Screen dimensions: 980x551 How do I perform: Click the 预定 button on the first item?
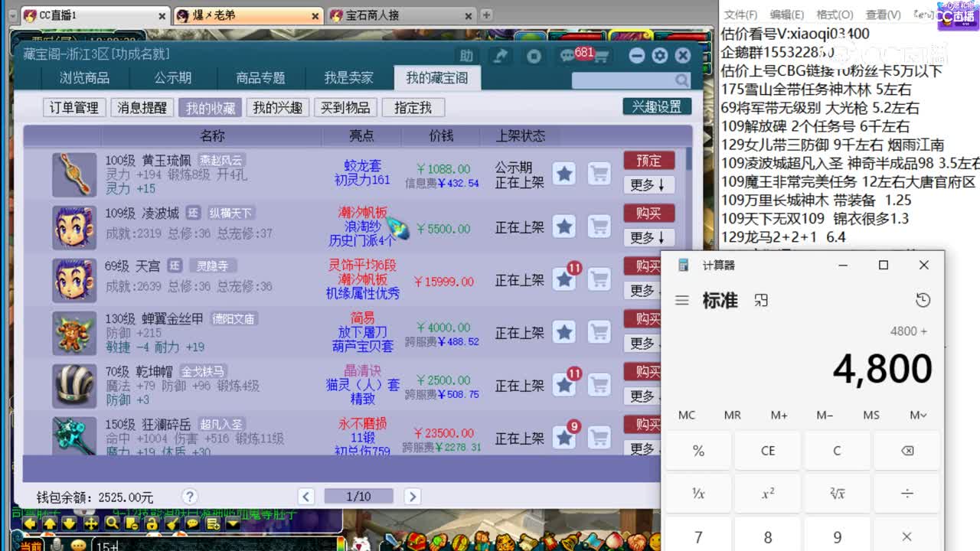pyautogui.click(x=648, y=161)
